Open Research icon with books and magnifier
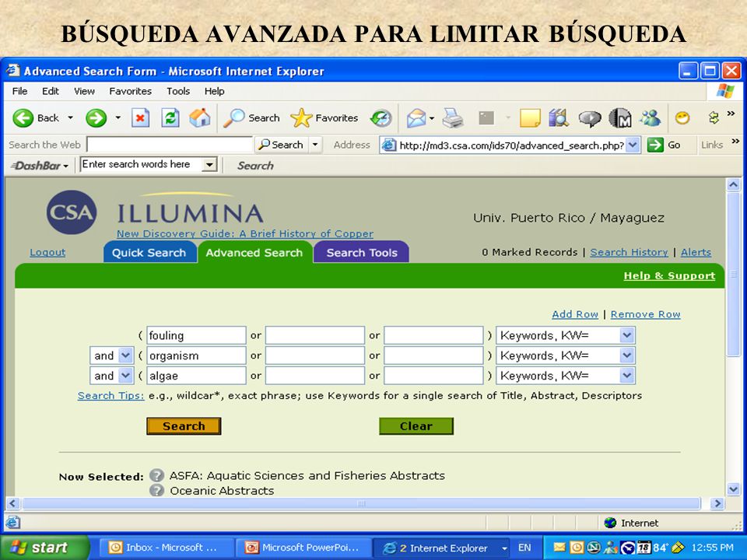The height and width of the screenshot is (560, 747). tap(558, 117)
